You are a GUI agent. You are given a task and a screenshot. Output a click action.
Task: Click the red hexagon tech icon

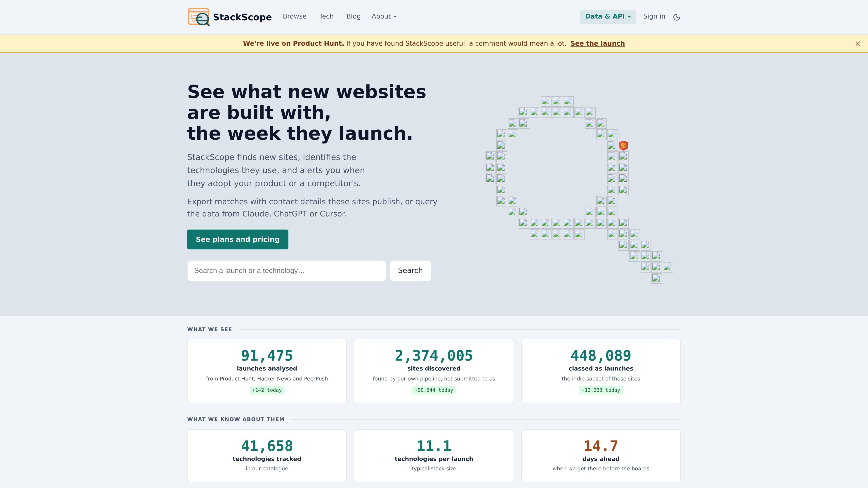pos(623,145)
